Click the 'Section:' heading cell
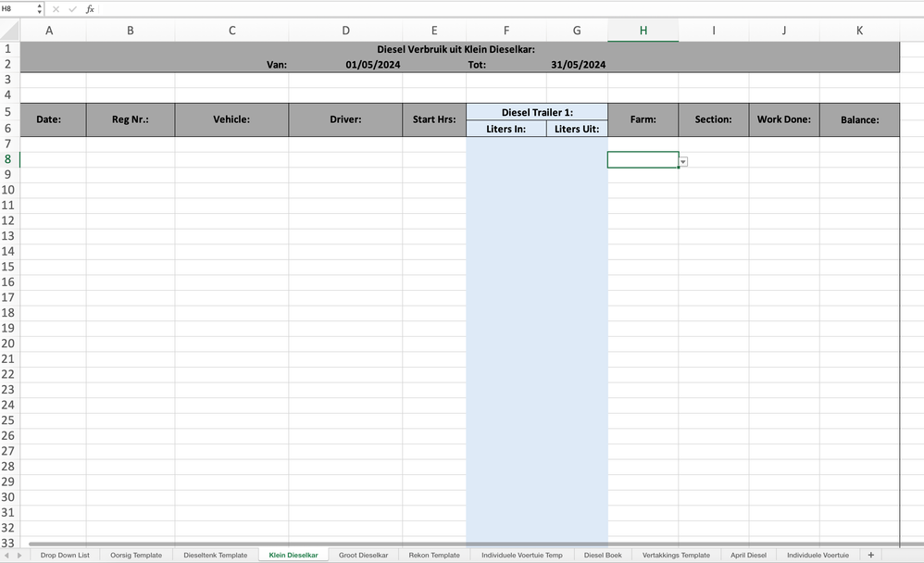The height and width of the screenshot is (563, 924). pos(714,119)
